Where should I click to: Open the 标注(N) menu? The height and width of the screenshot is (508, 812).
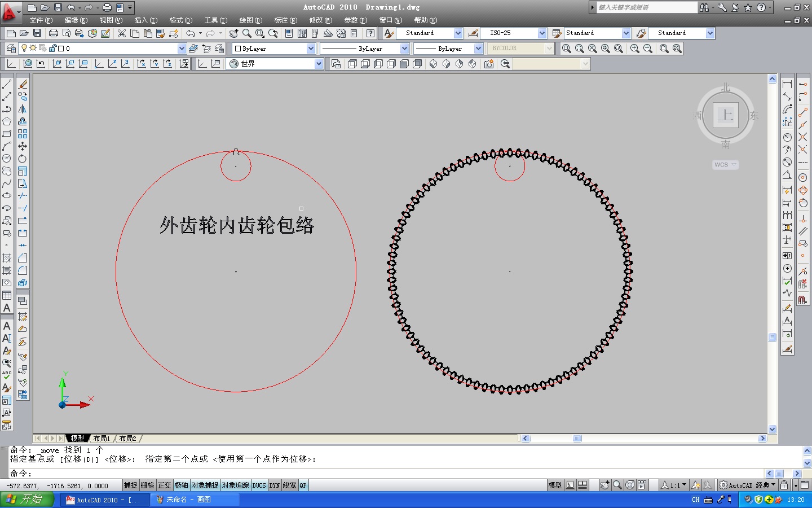(x=285, y=20)
